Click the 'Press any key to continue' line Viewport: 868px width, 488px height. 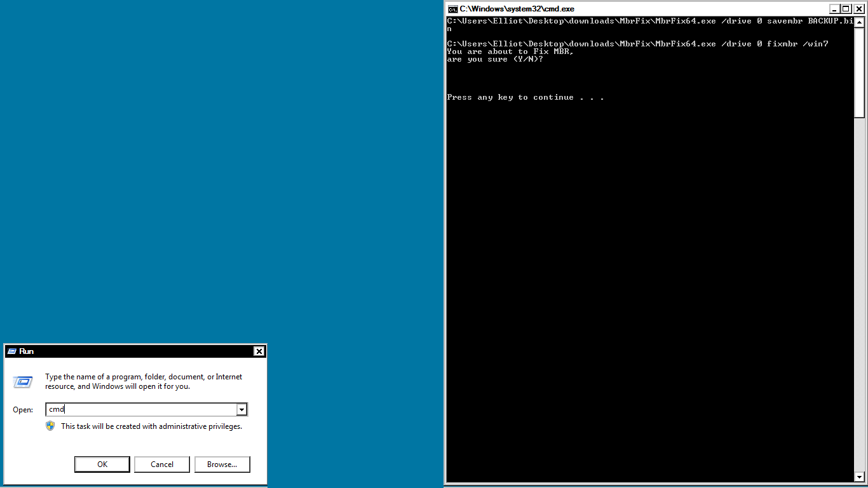(x=525, y=97)
